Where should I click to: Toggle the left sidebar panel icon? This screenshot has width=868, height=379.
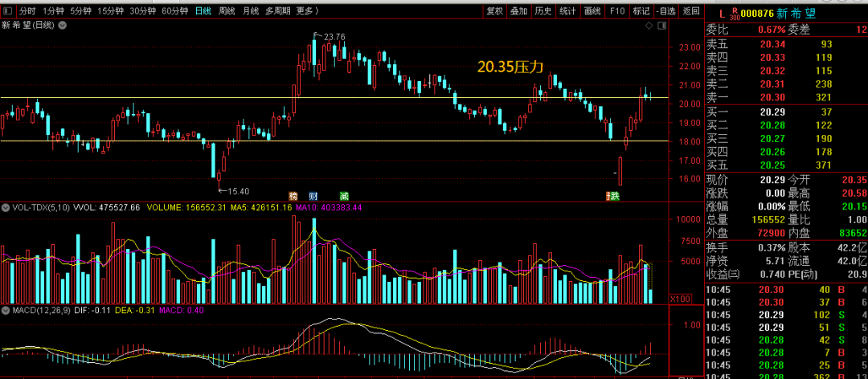coord(7,11)
